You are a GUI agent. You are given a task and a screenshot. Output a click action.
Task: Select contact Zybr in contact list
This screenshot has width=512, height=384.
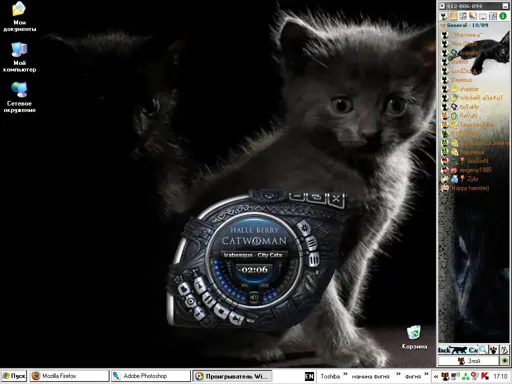(x=475, y=179)
